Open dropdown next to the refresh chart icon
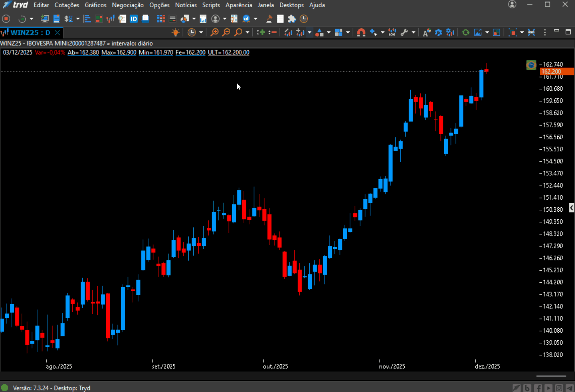Viewport: 575px width, 392px height. click(31, 19)
